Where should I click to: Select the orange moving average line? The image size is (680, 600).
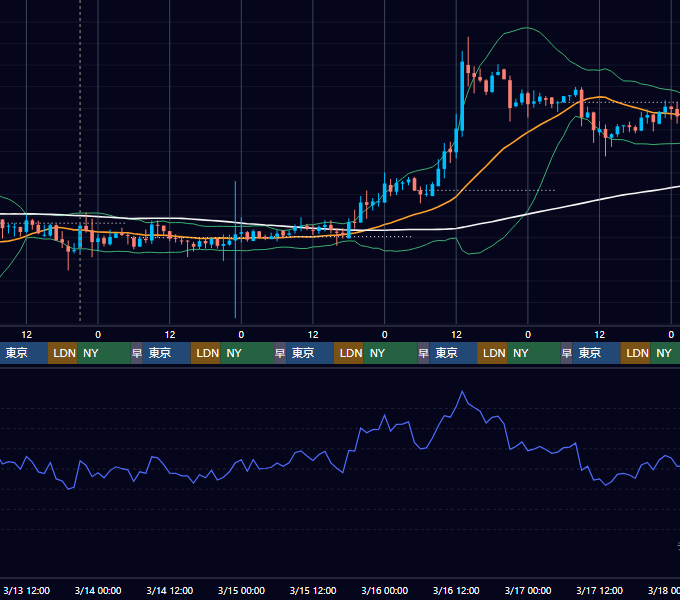click(503, 150)
